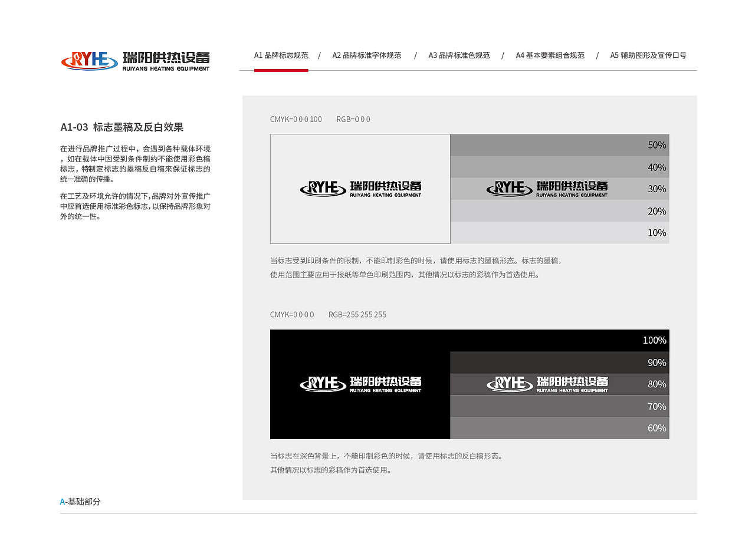Click the RUIYANG HEATING EQUIPMENT tagline under the header logo

click(167, 68)
